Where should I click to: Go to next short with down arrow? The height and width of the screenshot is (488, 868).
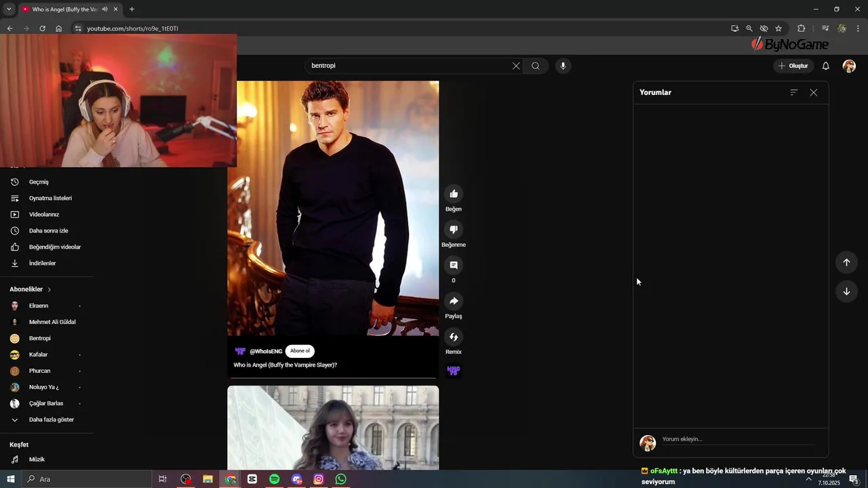(846, 291)
